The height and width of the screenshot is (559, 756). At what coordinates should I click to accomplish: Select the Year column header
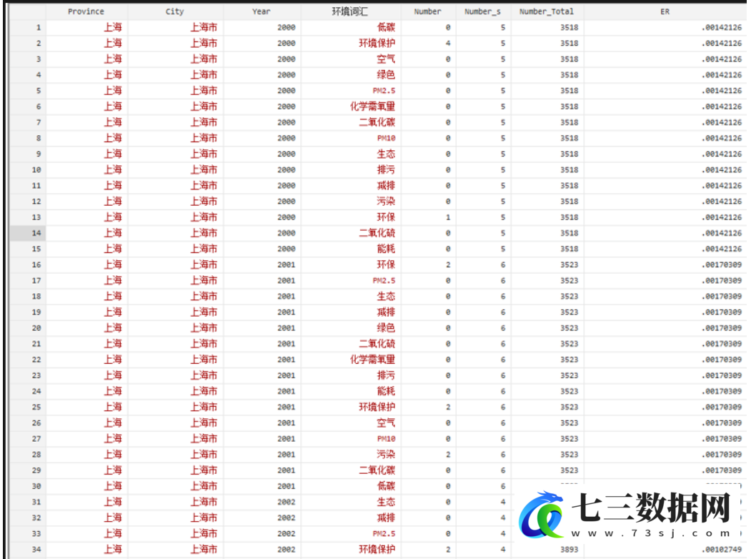pyautogui.click(x=262, y=11)
